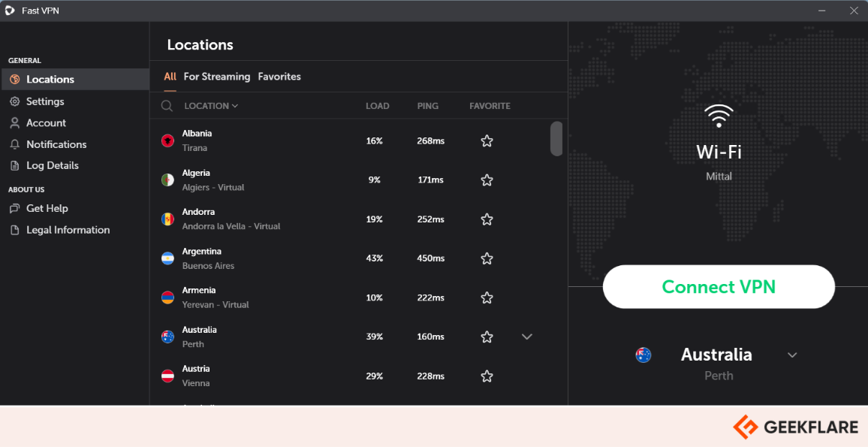Click the search magnifier above the location list
Viewport: 868px width, 447px height.
click(167, 106)
